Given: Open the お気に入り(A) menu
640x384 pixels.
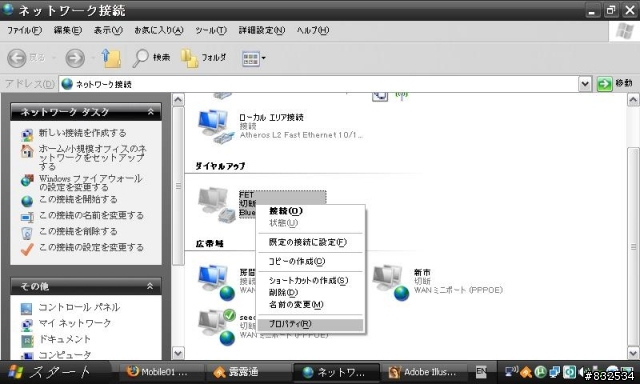Looking at the screenshot, I should (159, 30).
